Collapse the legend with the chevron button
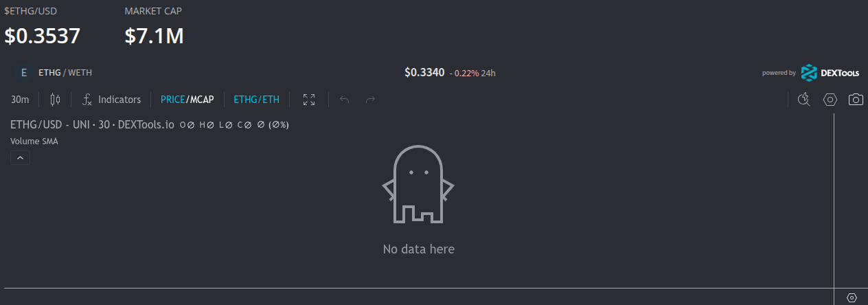Screen dimensions: 868x305 tap(20, 158)
